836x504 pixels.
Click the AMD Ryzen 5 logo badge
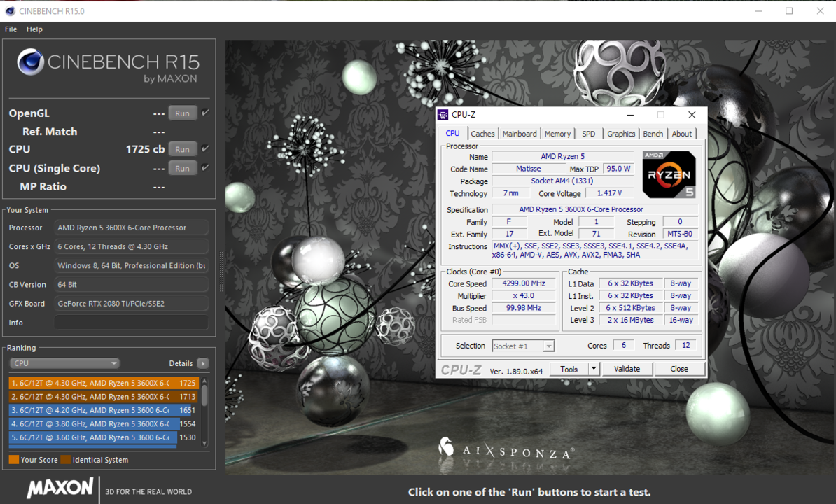click(x=669, y=174)
